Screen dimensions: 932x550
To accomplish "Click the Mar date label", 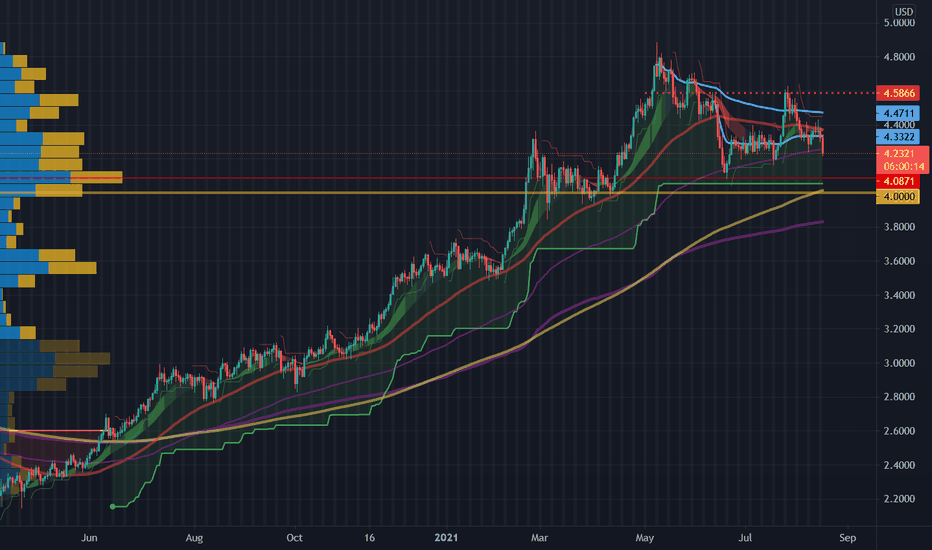I will (539, 538).
